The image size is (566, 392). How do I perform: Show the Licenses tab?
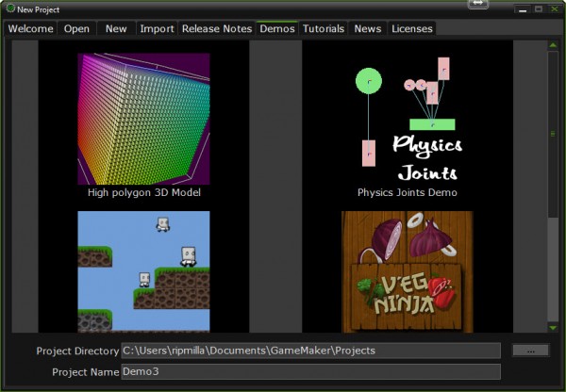pyautogui.click(x=411, y=28)
